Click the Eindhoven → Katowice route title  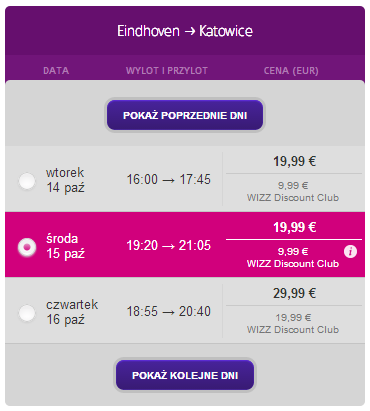pos(185,31)
